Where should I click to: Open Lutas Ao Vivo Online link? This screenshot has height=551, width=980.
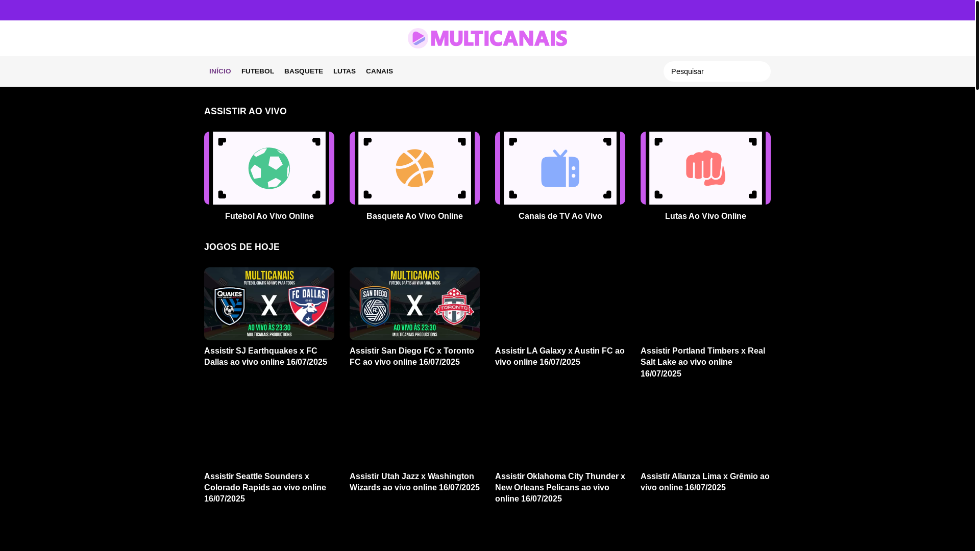point(705,216)
